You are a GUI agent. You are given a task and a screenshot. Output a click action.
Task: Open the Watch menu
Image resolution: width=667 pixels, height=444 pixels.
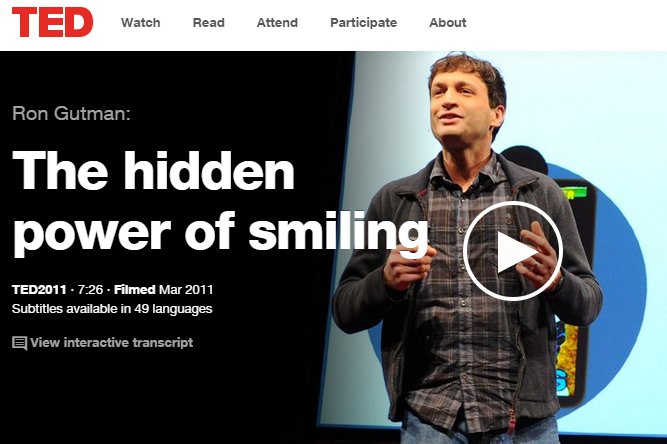point(140,23)
